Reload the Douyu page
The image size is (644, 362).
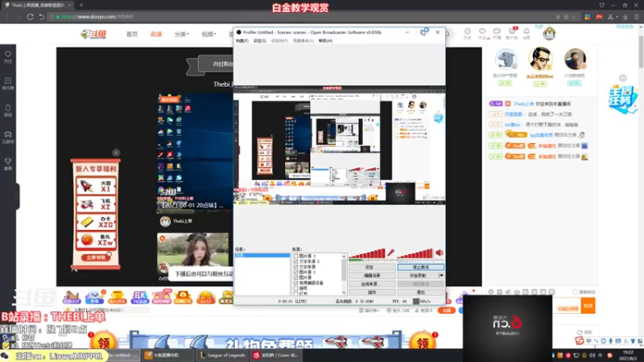tap(30, 17)
